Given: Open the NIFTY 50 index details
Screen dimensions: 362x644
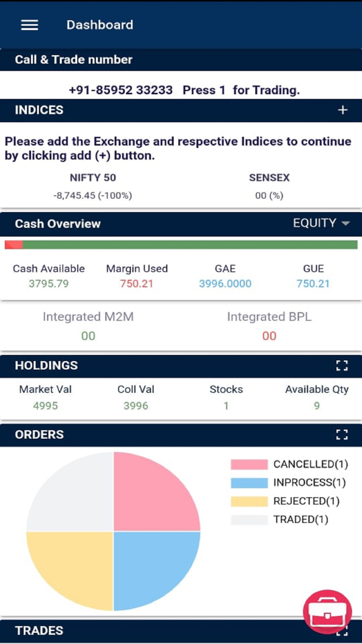Looking at the screenshot, I should [93, 186].
